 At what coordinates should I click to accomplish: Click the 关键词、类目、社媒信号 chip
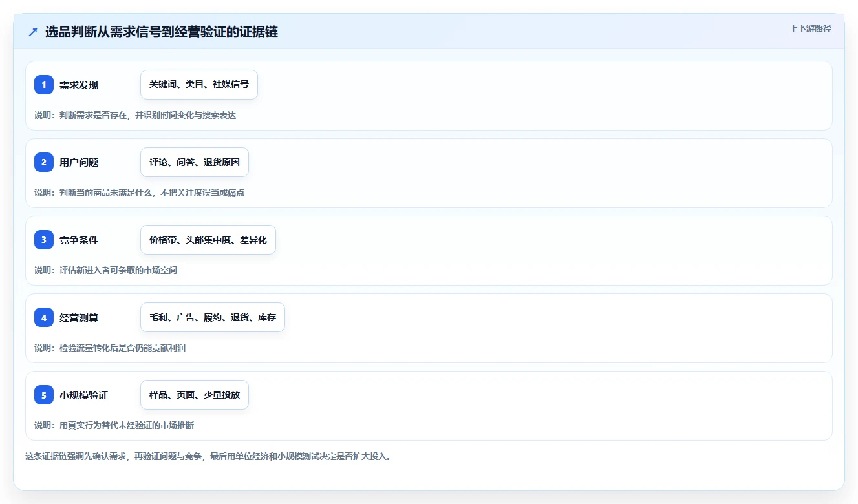199,85
